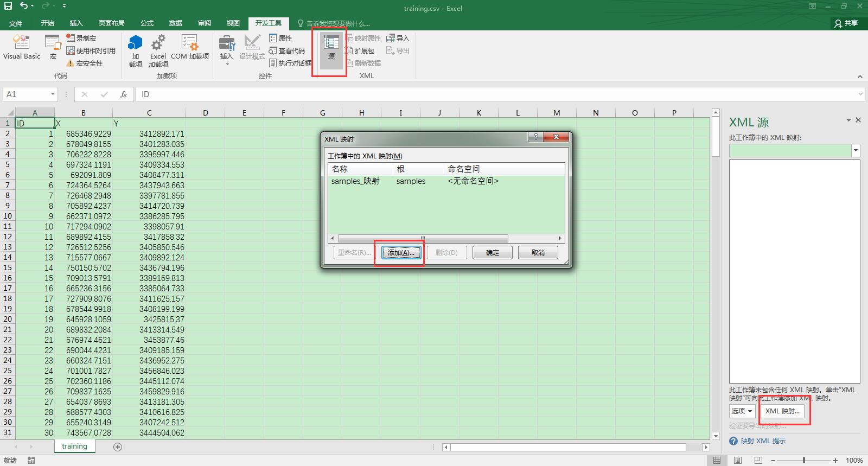Open Macro Security (宏安全性) settings

tap(84, 63)
